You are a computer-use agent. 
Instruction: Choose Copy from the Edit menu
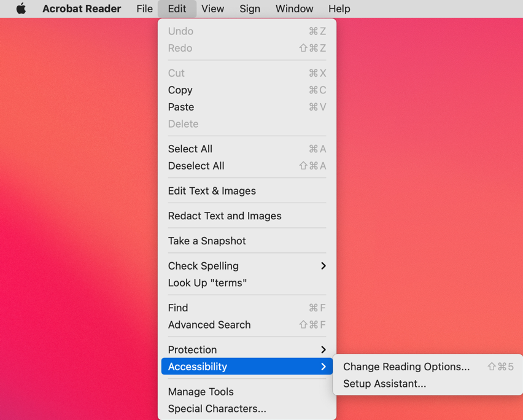[247, 90]
